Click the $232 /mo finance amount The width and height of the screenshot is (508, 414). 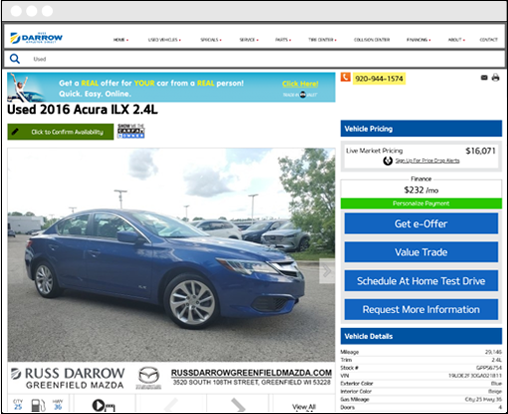click(421, 190)
